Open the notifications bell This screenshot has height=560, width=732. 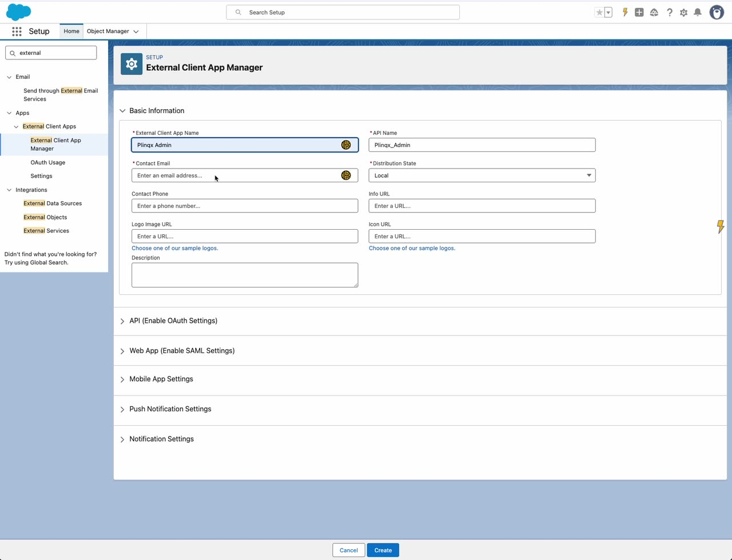tap(698, 12)
